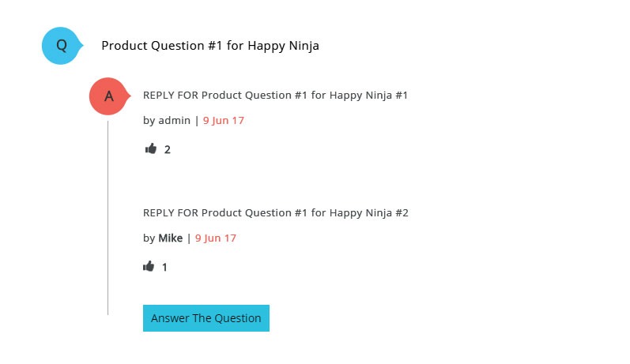Select the Product Question #1 for Happy Ninja title
The width and height of the screenshot is (630, 364).
(210, 46)
